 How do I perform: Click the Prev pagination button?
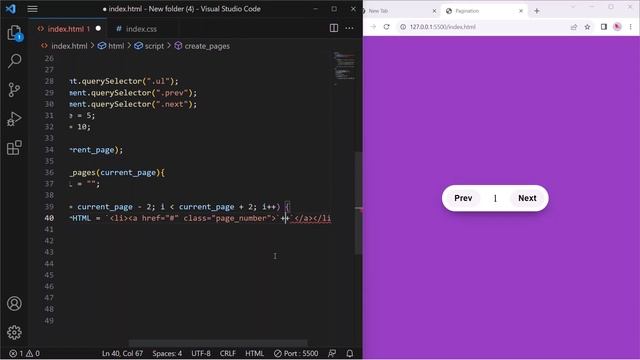463,198
